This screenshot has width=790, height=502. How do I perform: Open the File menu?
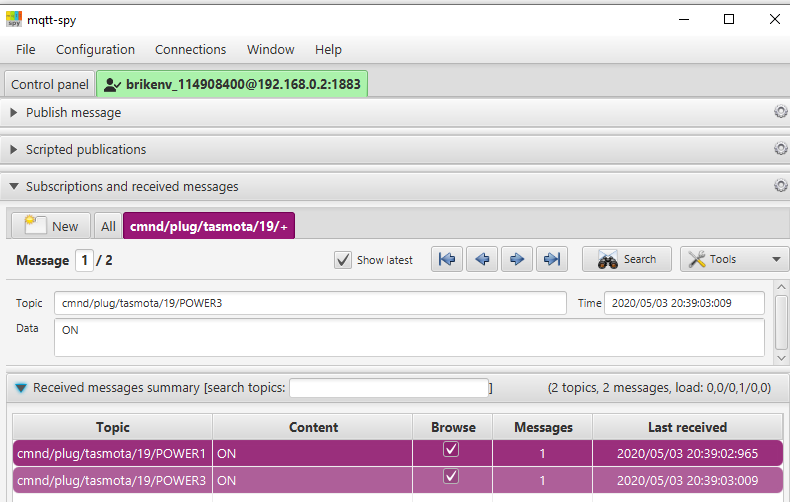pyautogui.click(x=26, y=49)
